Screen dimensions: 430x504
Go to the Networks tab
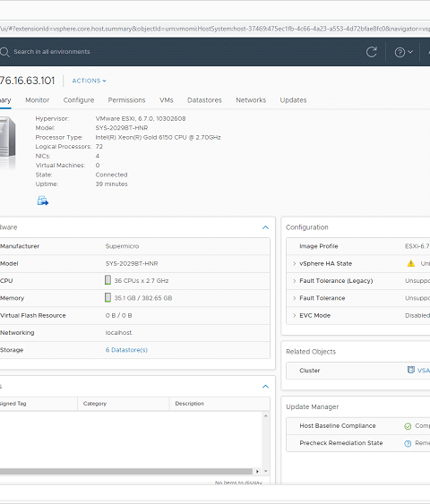[251, 100]
